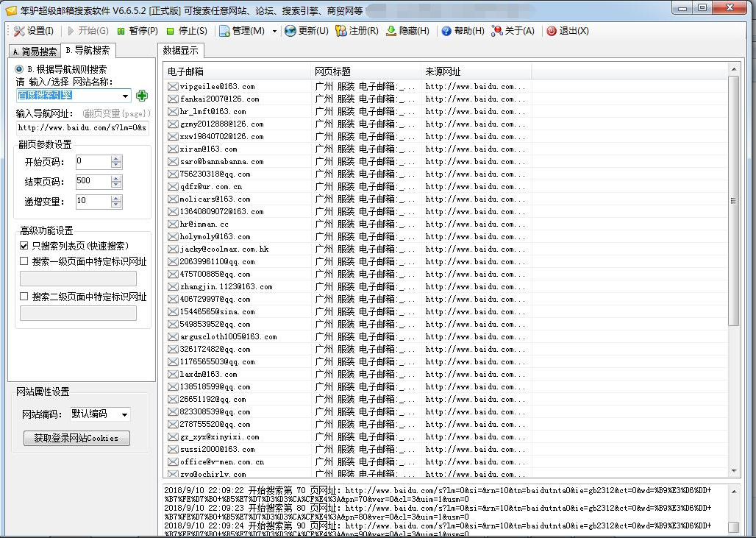
Task: Enable 搜索二级页面中特定标识网址
Action: 24,297
